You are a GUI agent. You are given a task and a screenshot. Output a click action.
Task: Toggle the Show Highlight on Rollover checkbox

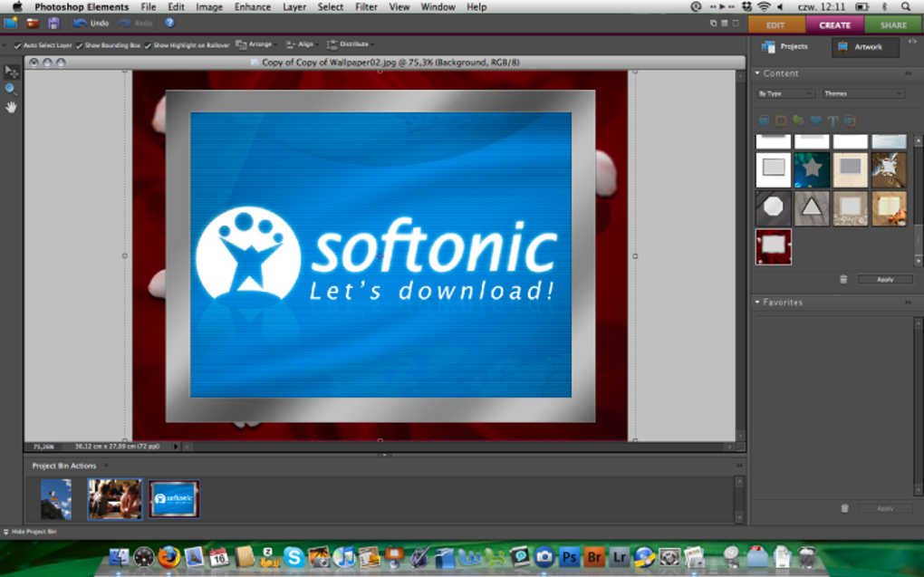(x=148, y=45)
